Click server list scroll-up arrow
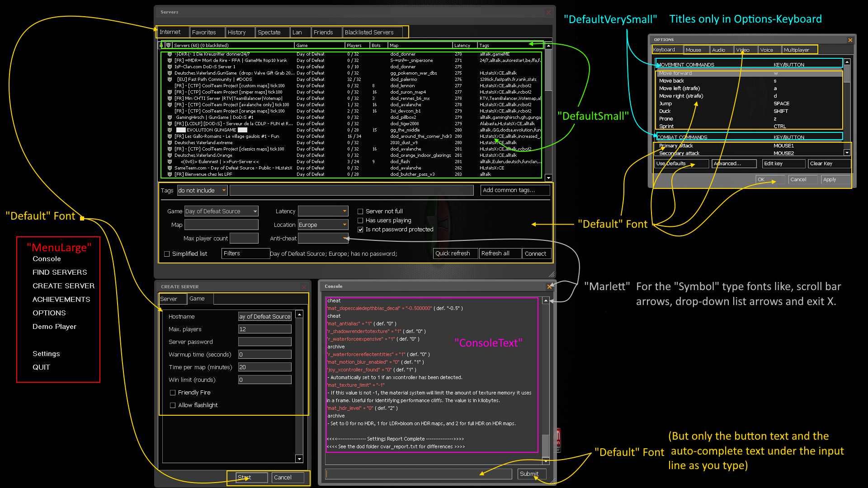 [x=548, y=46]
